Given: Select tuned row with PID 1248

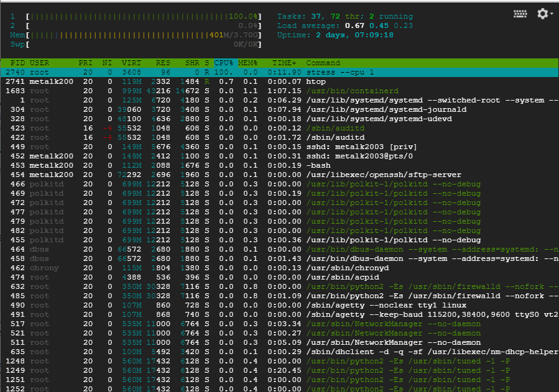Looking at the screenshot, I should [x=280, y=361].
